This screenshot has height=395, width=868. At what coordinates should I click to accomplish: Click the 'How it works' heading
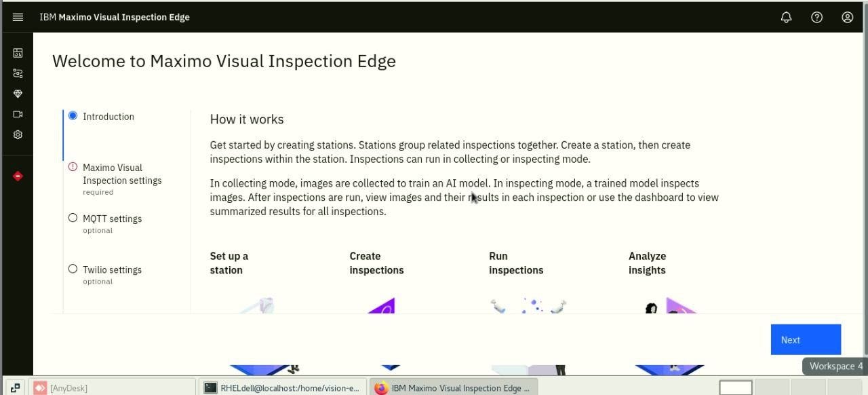click(247, 119)
